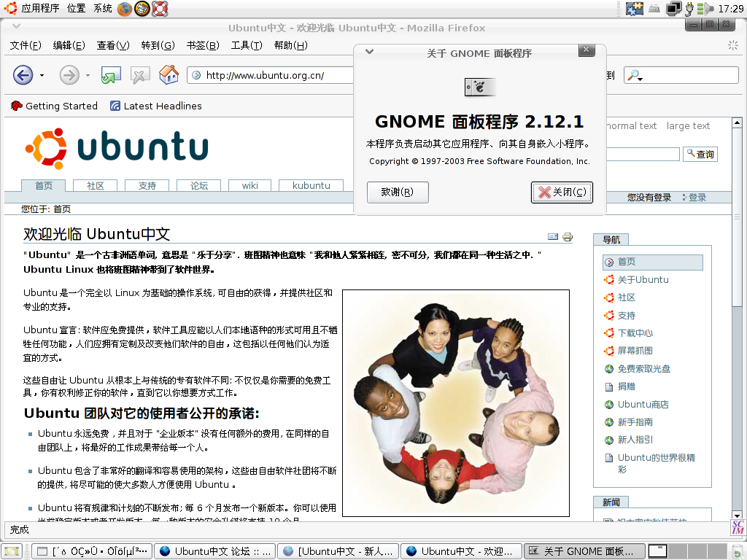Screen dimensions: 747x560
Task: Click the site icon in the URL bar
Action: tap(196, 75)
